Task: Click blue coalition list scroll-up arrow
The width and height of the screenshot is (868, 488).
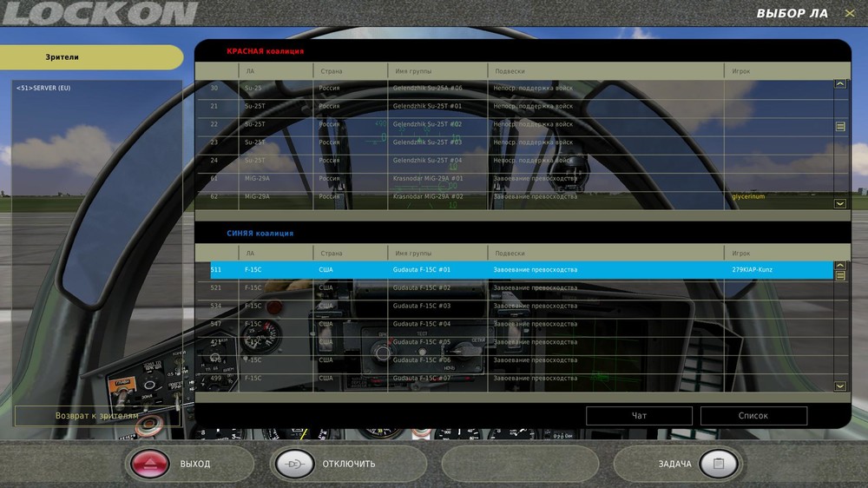Action: 839,266
